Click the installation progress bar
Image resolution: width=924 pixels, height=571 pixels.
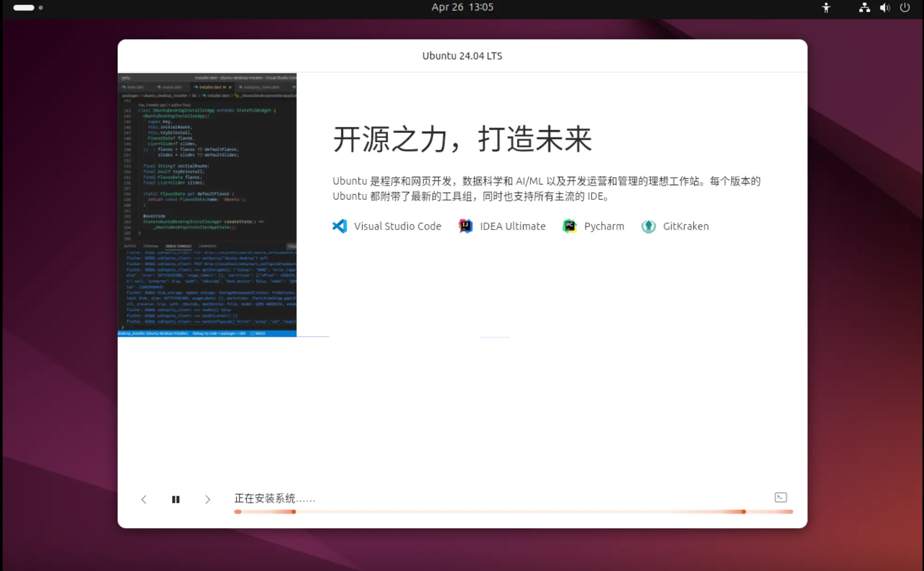[513, 512]
